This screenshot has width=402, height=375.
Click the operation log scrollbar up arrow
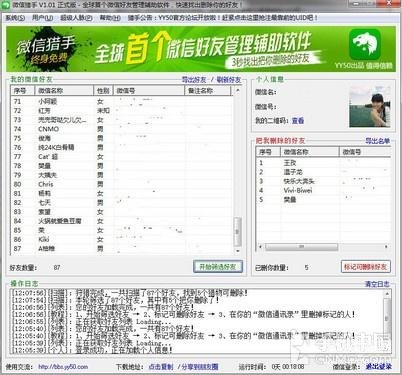click(387, 294)
